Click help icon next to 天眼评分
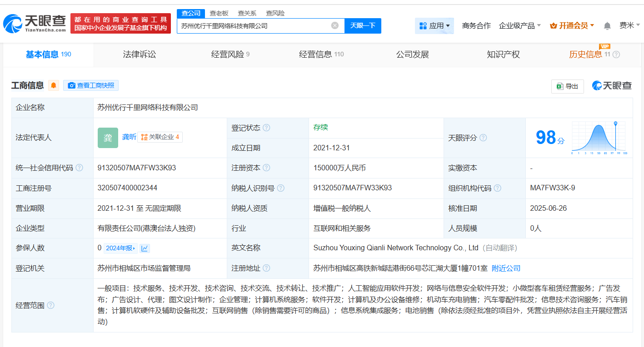The width and height of the screenshot is (644, 347). [x=483, y=138]
